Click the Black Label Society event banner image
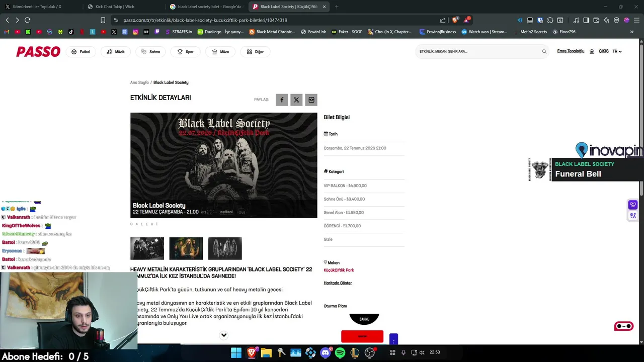 (x=224, y=165)
